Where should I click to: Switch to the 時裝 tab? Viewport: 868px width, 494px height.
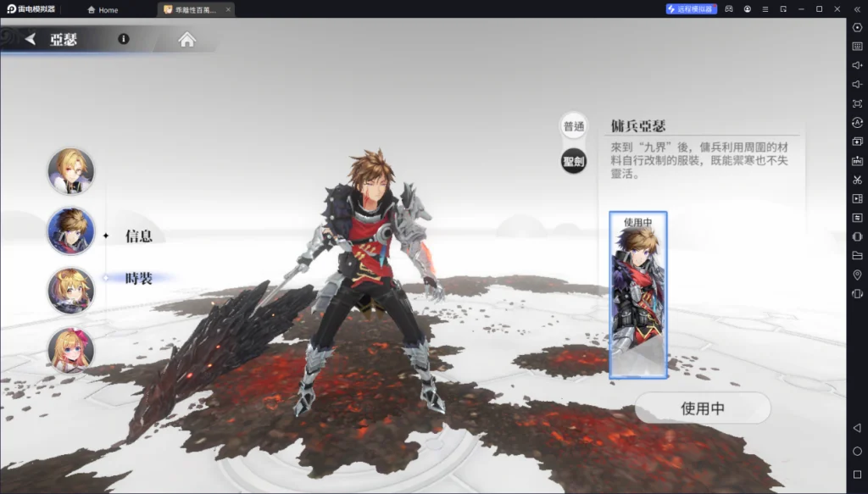[138, 278]
